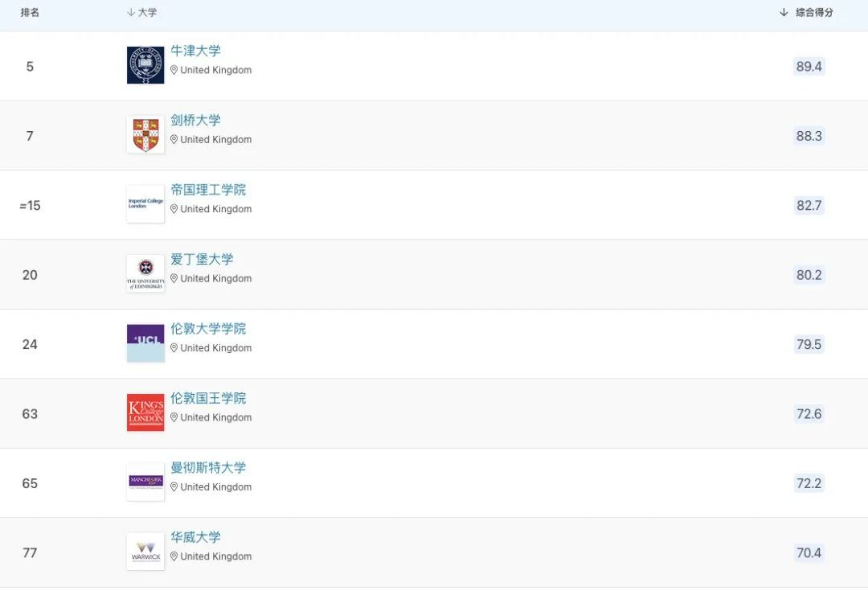This screenshot has height=591, width=868.
Task: Click the Oxford University crest logo
Action: [145, 64]
